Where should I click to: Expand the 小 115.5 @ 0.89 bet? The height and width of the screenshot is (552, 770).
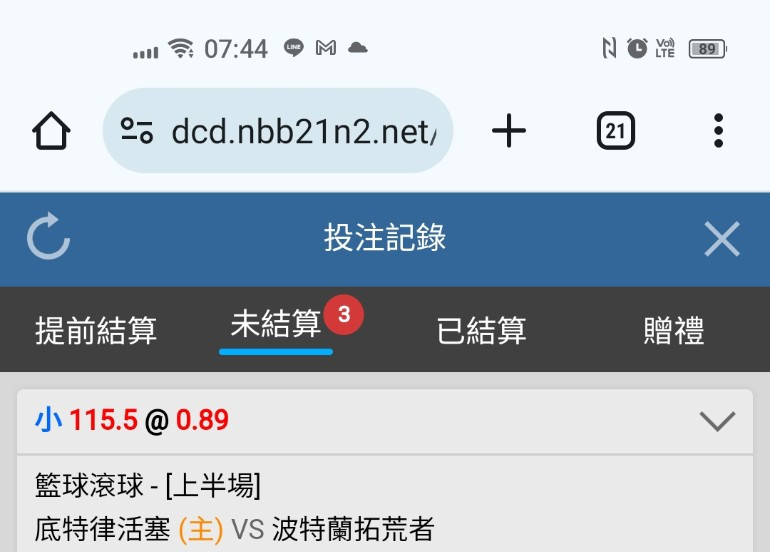pos(717,421)
